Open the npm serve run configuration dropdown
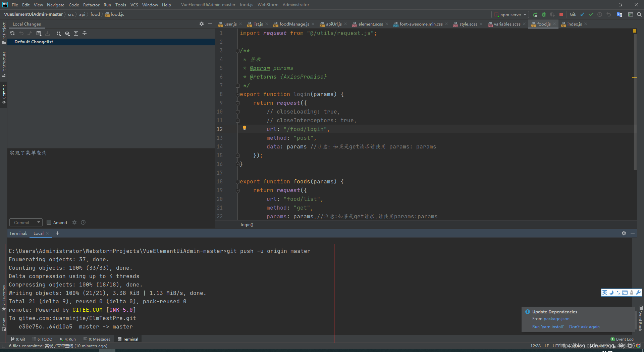This screenshot has width=644, height=352. pyautogui.click(x=511, y=14)
